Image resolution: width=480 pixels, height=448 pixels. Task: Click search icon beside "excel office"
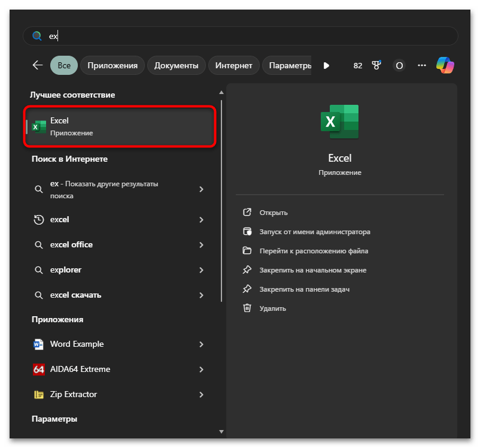(x=38, y=245)
